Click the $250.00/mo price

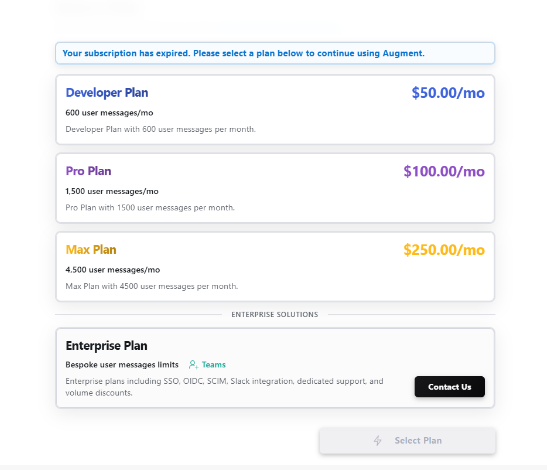pos(444,250)
